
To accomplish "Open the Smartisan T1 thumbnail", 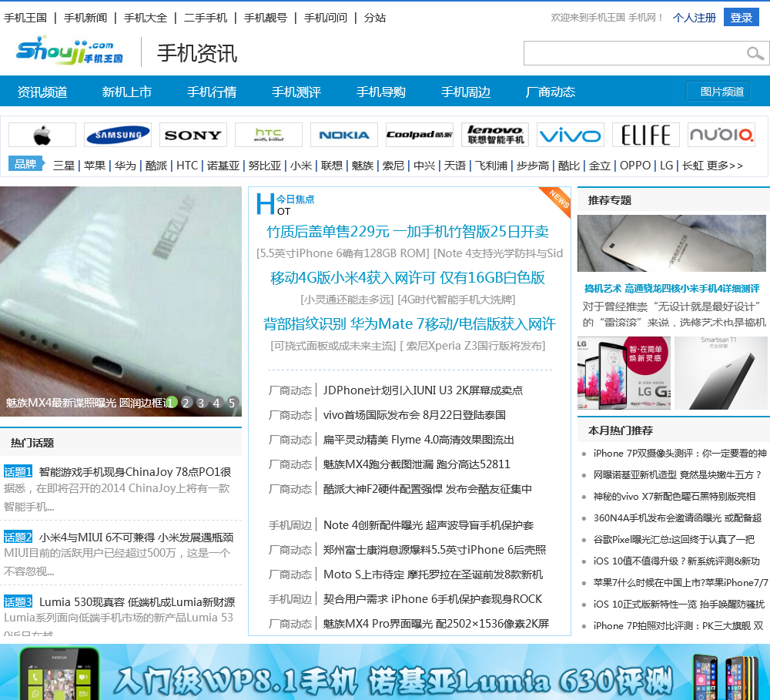I will tap(721, 373).
